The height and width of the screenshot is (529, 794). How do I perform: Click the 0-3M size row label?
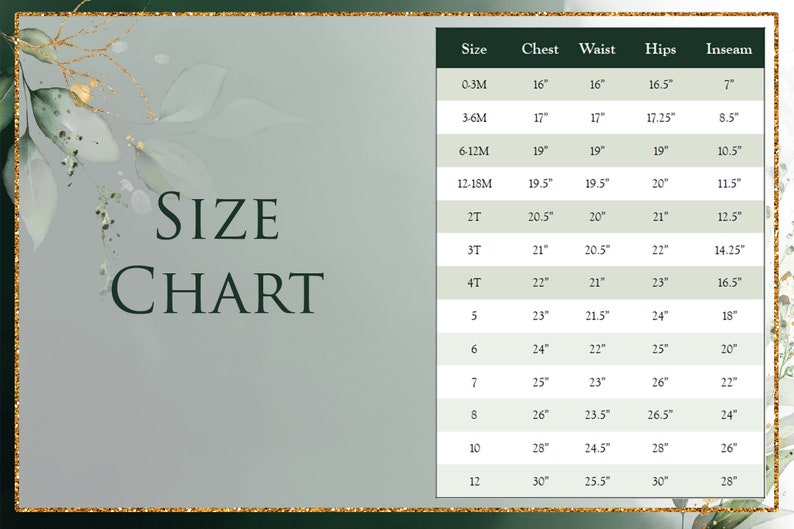(x=474, y=85)
